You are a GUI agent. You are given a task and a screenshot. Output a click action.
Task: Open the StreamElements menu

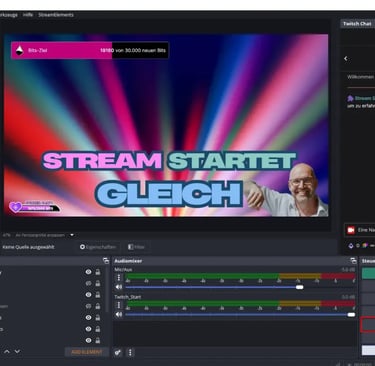tap(56, 15)
